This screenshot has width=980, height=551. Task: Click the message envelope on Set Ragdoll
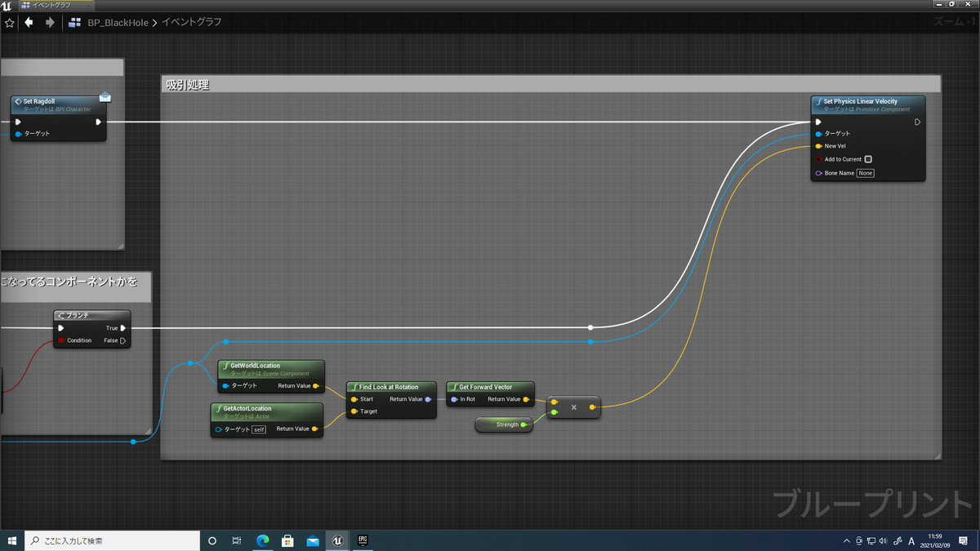click(x=105, y=97)
